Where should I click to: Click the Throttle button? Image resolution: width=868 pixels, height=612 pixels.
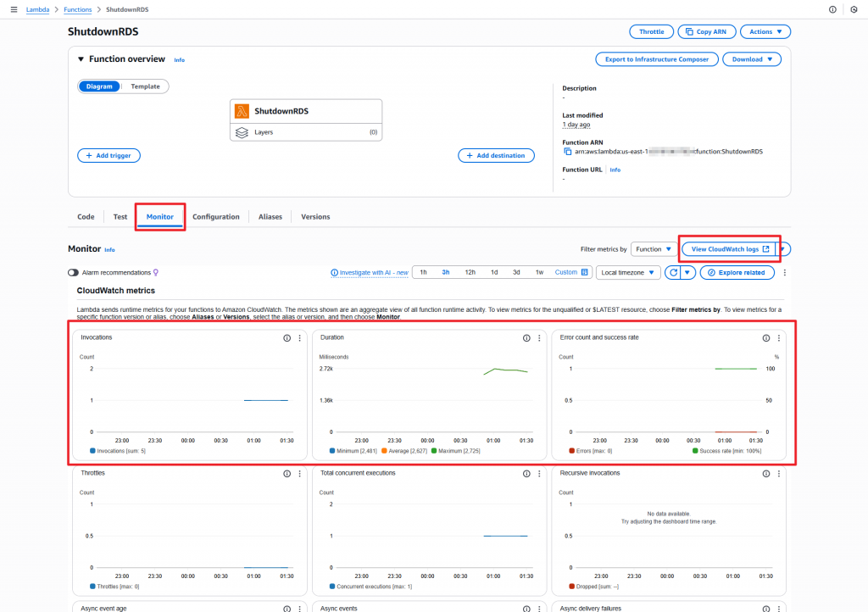pos(652,32)
